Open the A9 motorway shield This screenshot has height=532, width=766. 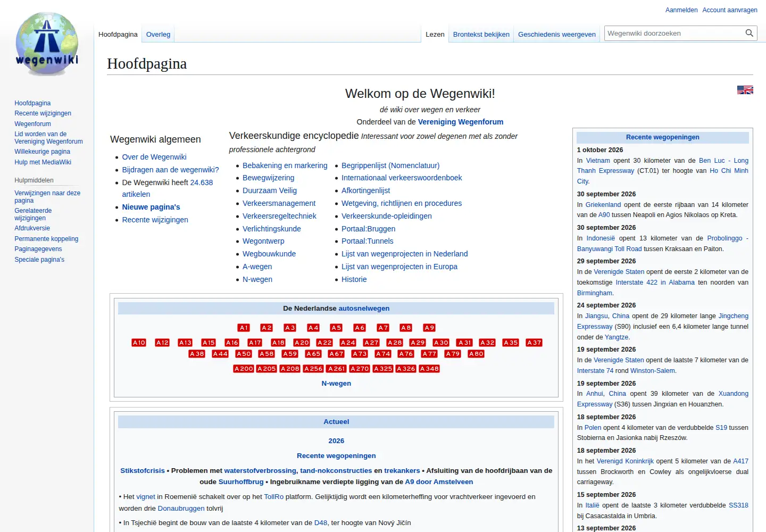429,328
